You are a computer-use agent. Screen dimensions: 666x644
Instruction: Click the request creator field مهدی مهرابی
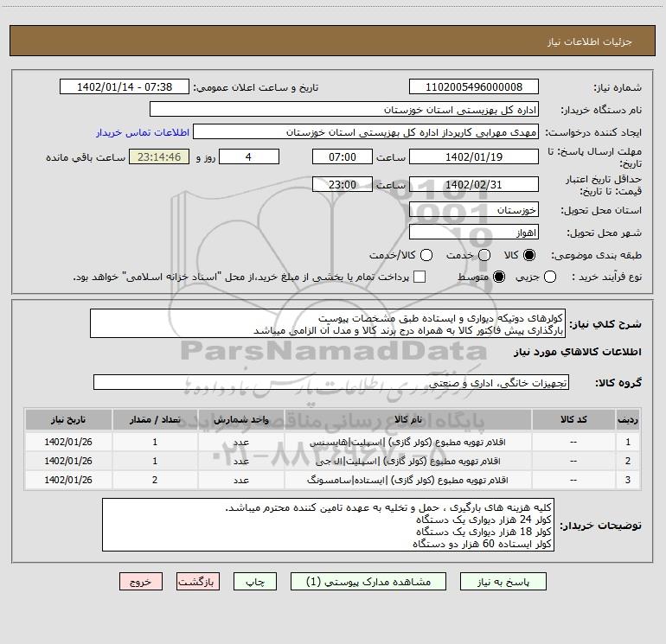point(366,132)
